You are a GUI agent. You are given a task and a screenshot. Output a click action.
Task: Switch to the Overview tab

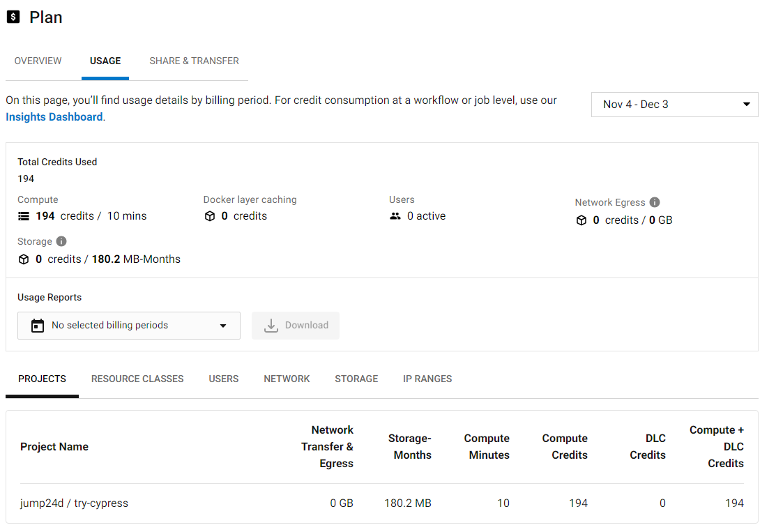38,61
